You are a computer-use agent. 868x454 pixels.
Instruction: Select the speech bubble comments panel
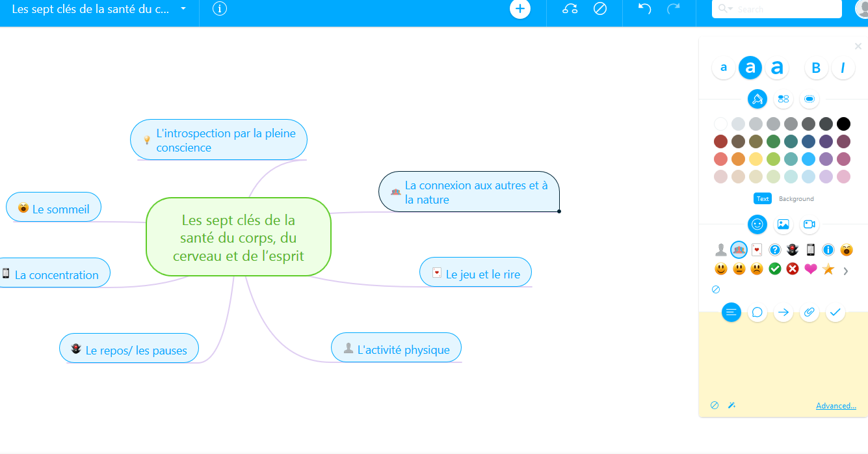757,312
